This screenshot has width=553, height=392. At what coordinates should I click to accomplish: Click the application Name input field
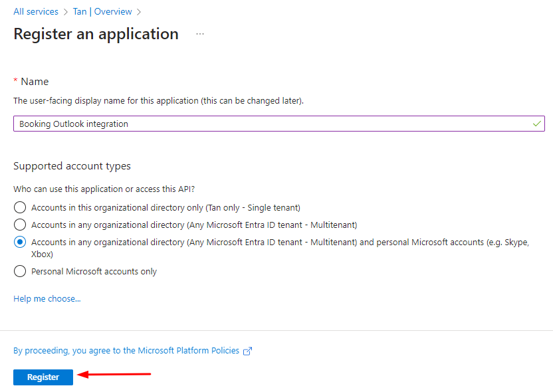(x=279, y=124)
